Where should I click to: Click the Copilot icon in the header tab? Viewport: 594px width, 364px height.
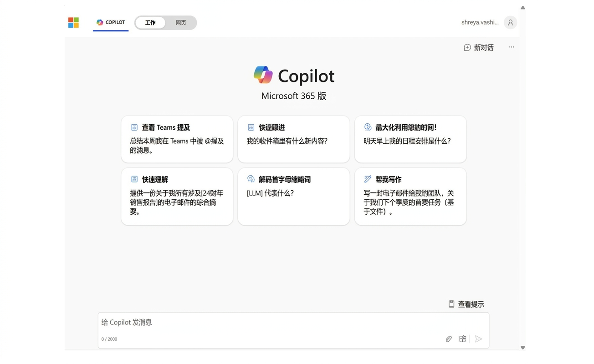pos(100,22)
